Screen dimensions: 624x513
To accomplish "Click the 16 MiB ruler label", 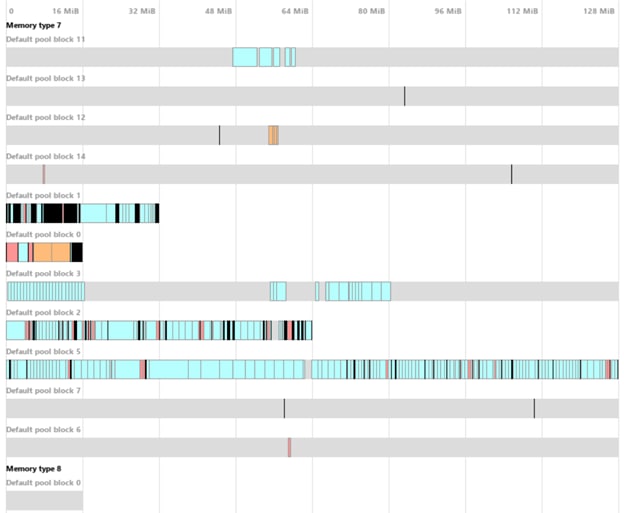I will pyautogui.click(x=65, y=11).
